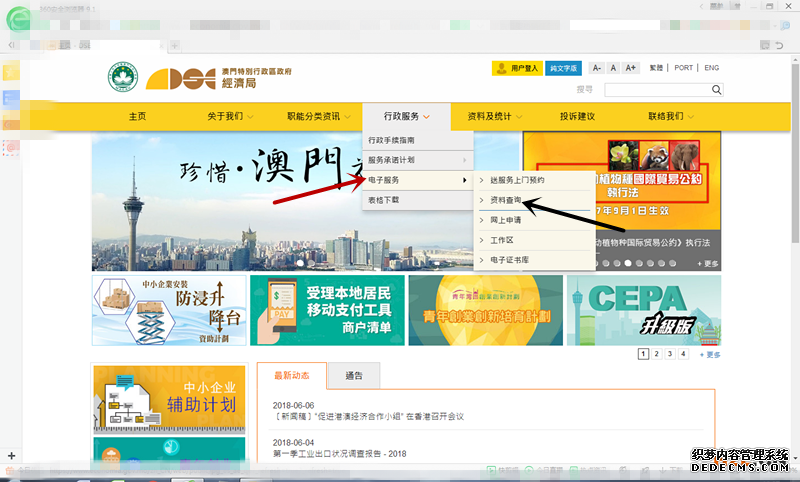Click the browser undo-close arrow icon
800x482 pixels.
coord(779,46)
